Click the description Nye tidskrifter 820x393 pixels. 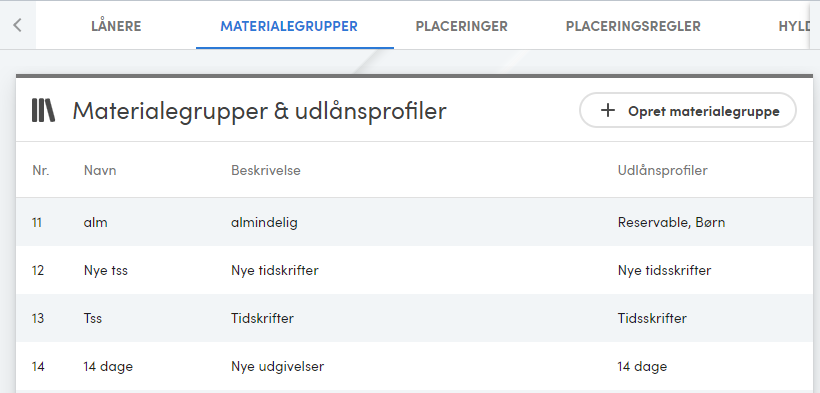click(x=275, y=271)
